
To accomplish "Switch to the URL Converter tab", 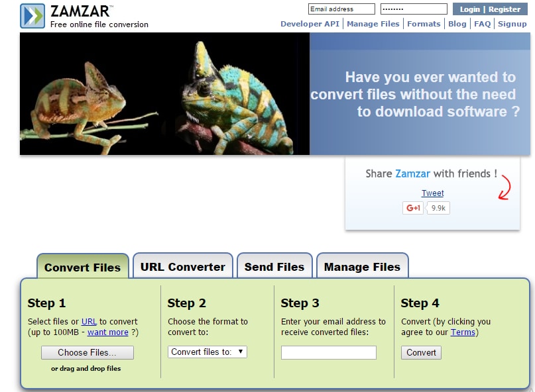I will 183,266.
